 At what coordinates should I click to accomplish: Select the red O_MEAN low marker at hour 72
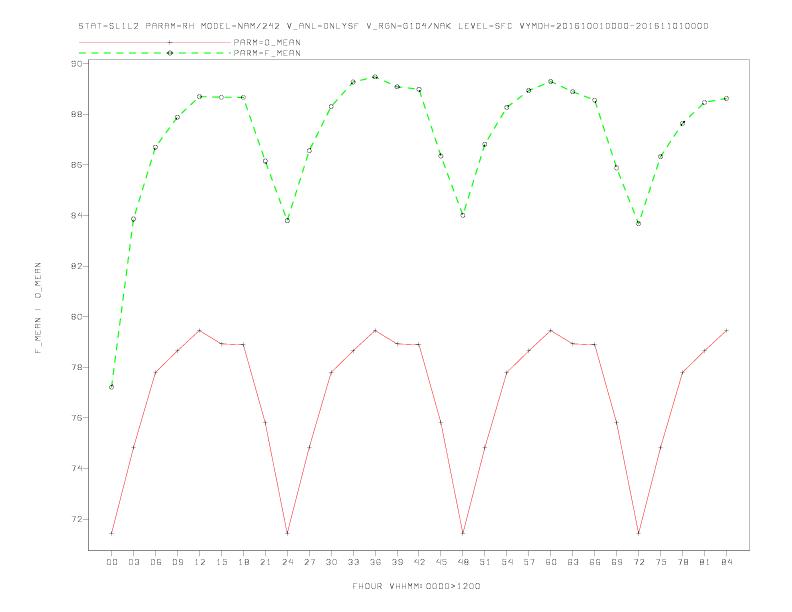pos(638,533)
